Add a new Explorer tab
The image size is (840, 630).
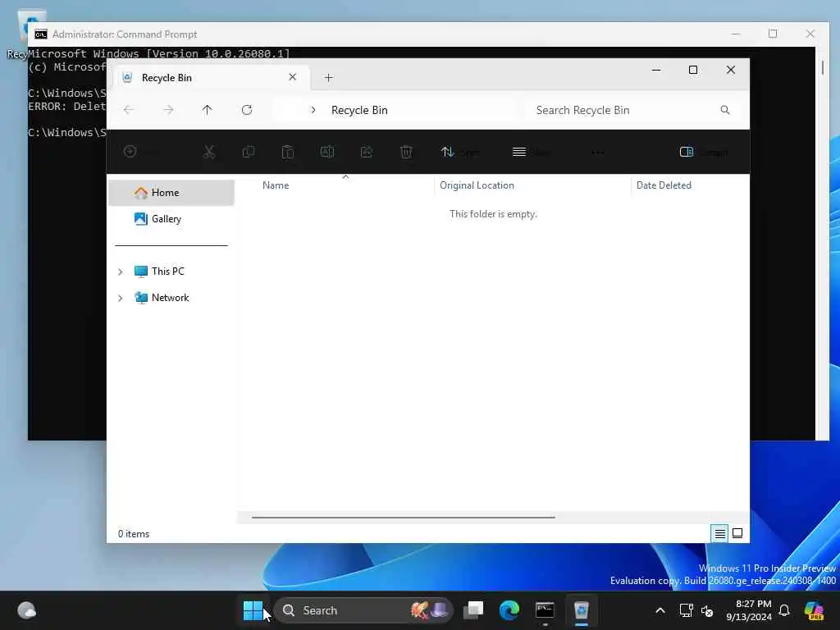point(329,78)
